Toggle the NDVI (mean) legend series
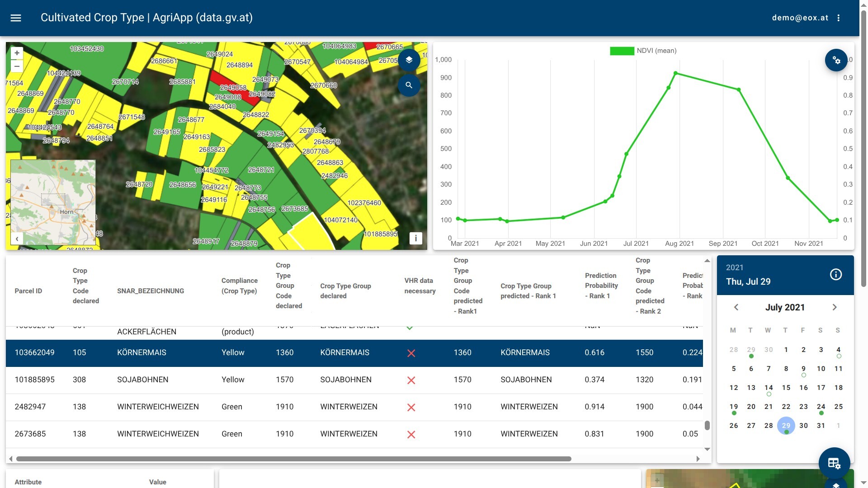This screenshot has height=488, width=868. tap(643, 51)
